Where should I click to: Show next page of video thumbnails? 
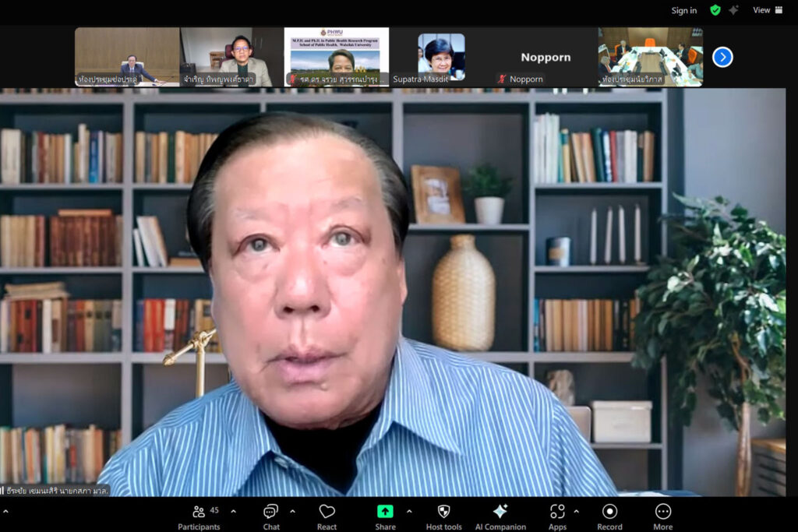(722, 57)
